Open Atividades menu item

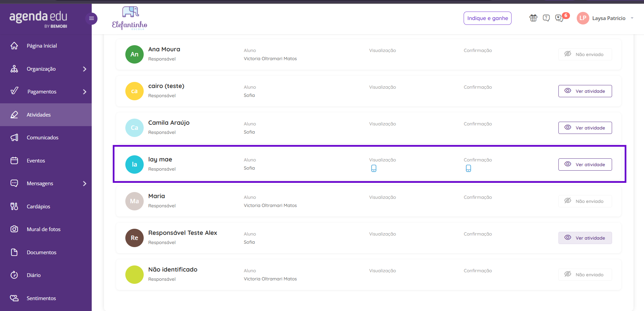click(x=46, y=115)
